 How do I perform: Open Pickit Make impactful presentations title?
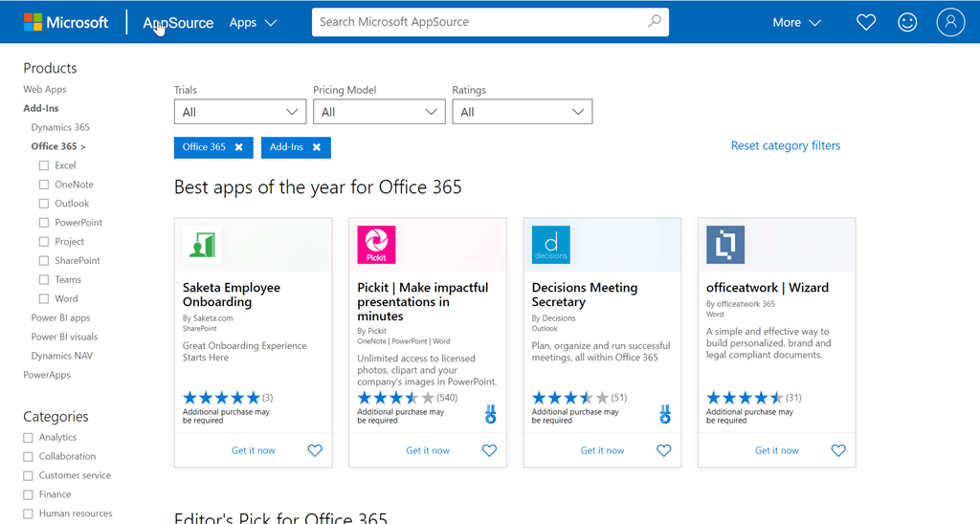coord(422,302)
